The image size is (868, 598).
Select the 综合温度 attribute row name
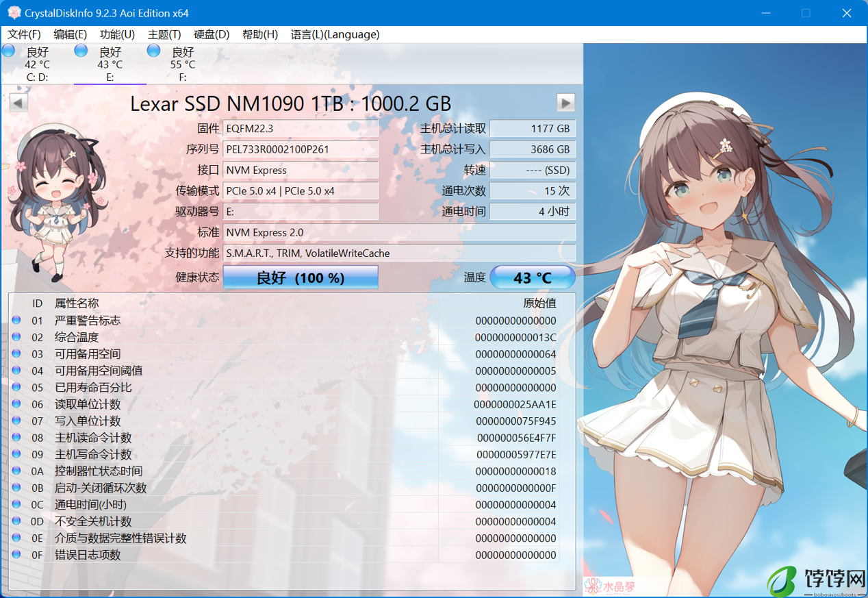[x=77, y=337]
